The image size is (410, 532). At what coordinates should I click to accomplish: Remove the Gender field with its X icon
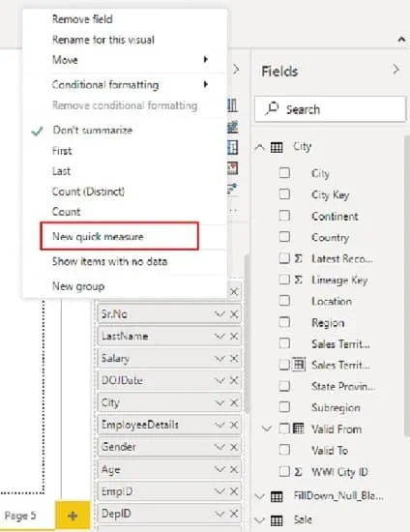coord(234,447)
